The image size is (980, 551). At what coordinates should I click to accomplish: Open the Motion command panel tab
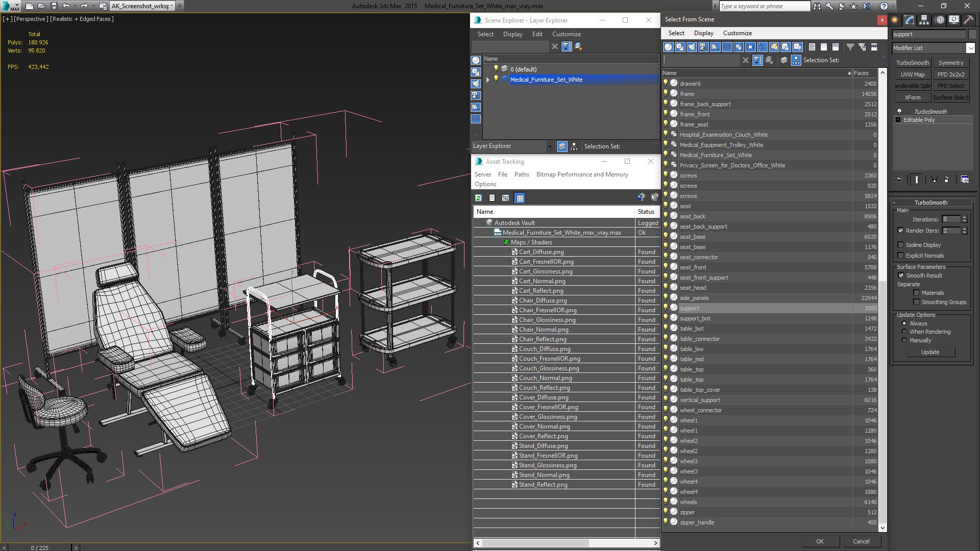click(939, 20)
